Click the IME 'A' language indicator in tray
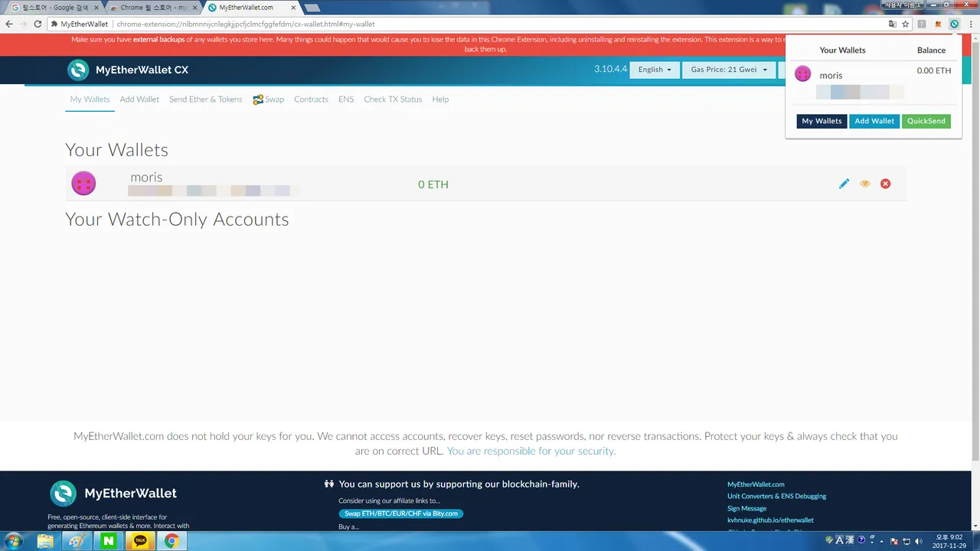980x551 pixels. click(x=839, y=540)
